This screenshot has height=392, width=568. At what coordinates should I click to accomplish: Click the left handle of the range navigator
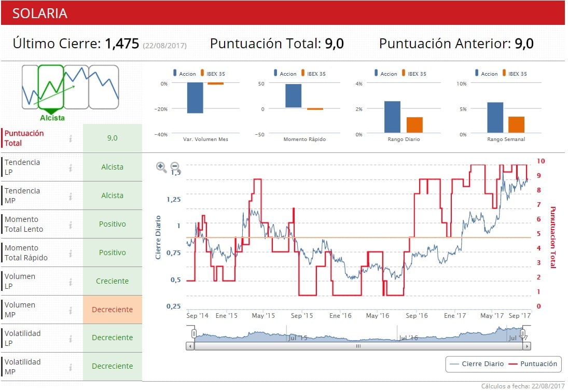(x=194, y=333)
